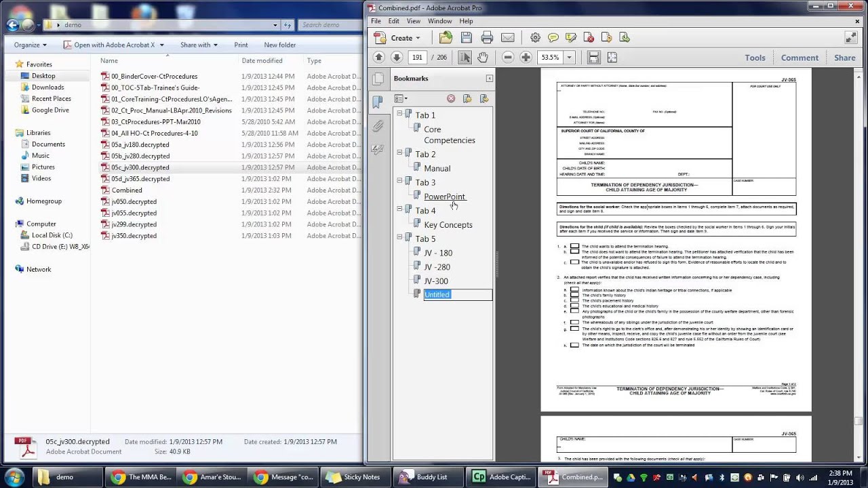
Task: Select the Core Competencies bookmark
Action: pyautogui.click(x=449, y=135)
